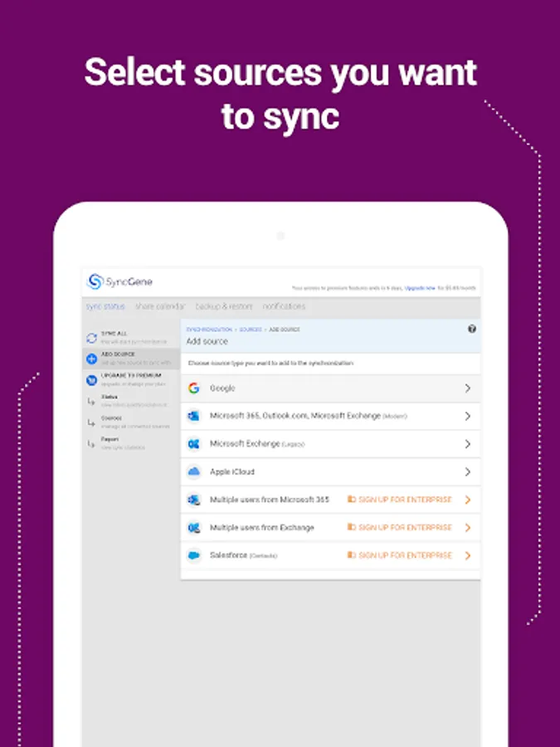The width and height of the screenshot is (560, 747).
Task: Expand Salesforce row orange chevron
Action: 468,555
